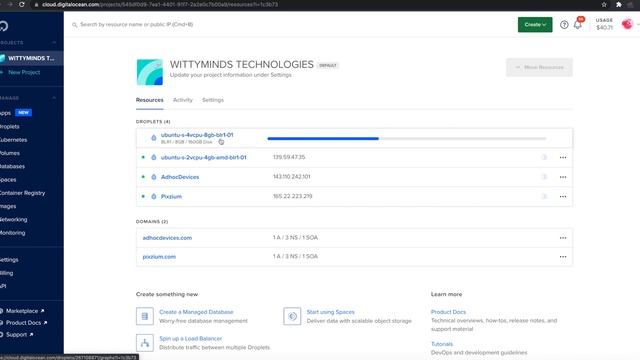Click droplet creation progress bar
The width and height of the screenshot is (640, 360).
(x=407, y=139)
